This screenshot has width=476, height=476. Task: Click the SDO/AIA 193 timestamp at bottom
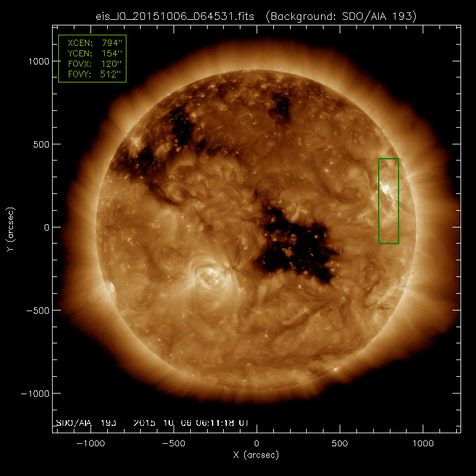152,423
